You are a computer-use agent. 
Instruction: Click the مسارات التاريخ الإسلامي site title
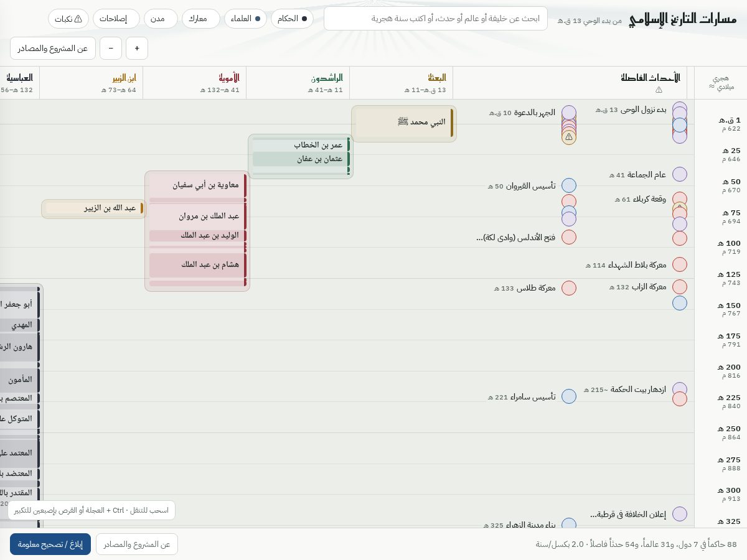[682, 19]
